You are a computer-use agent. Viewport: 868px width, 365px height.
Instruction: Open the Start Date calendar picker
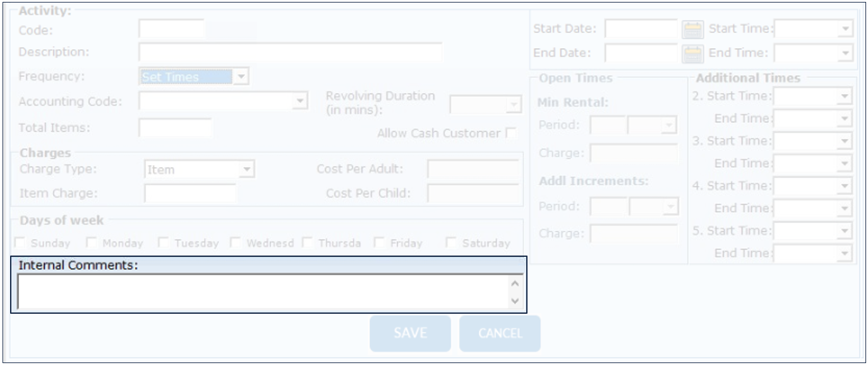pos(693,29)
